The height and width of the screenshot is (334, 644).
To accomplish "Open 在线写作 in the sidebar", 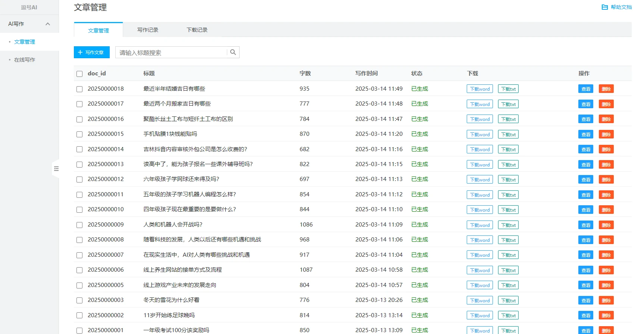I will coord(25,60).
